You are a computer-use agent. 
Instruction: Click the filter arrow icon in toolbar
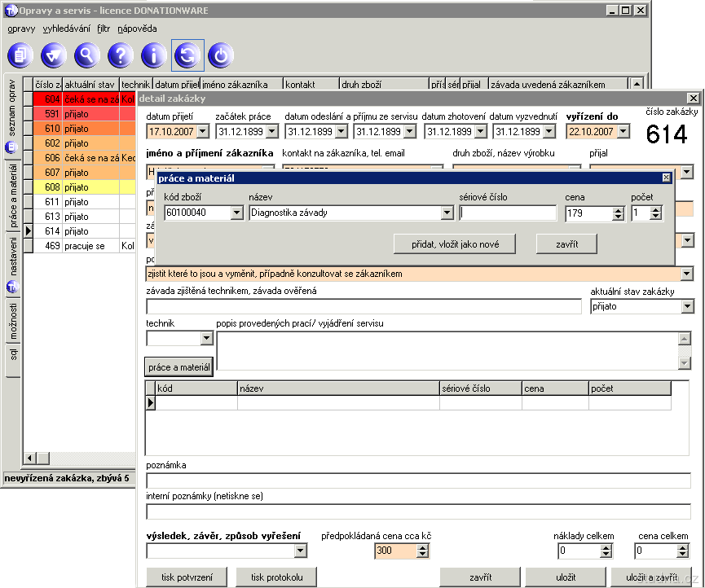[x=54, y=55]
